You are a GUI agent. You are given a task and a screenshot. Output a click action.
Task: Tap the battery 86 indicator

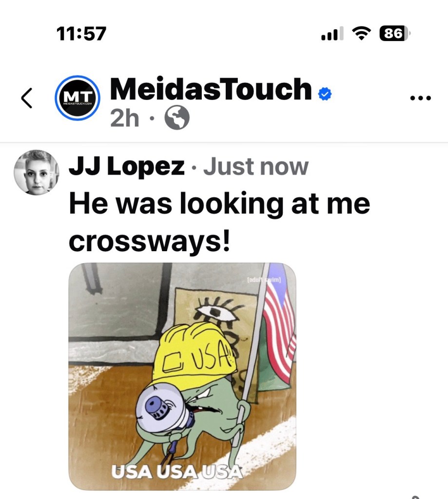click(x=394, y=34)
